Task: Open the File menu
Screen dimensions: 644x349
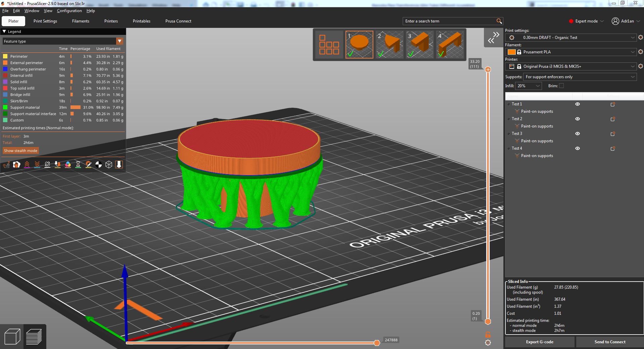Action: tap(5, 11)
